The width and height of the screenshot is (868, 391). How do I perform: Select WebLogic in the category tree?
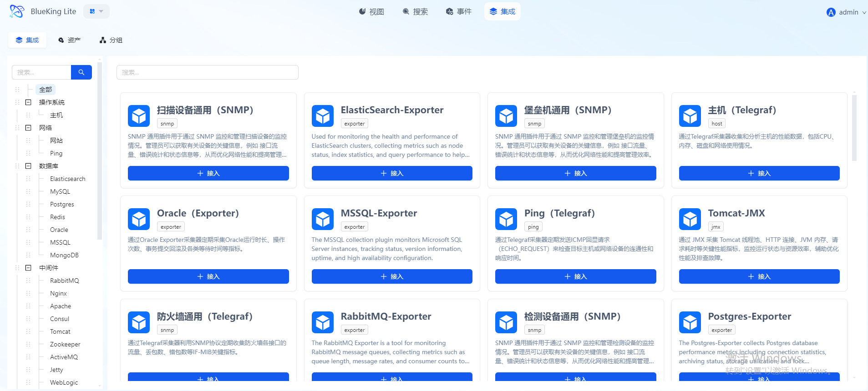point(64,382)
